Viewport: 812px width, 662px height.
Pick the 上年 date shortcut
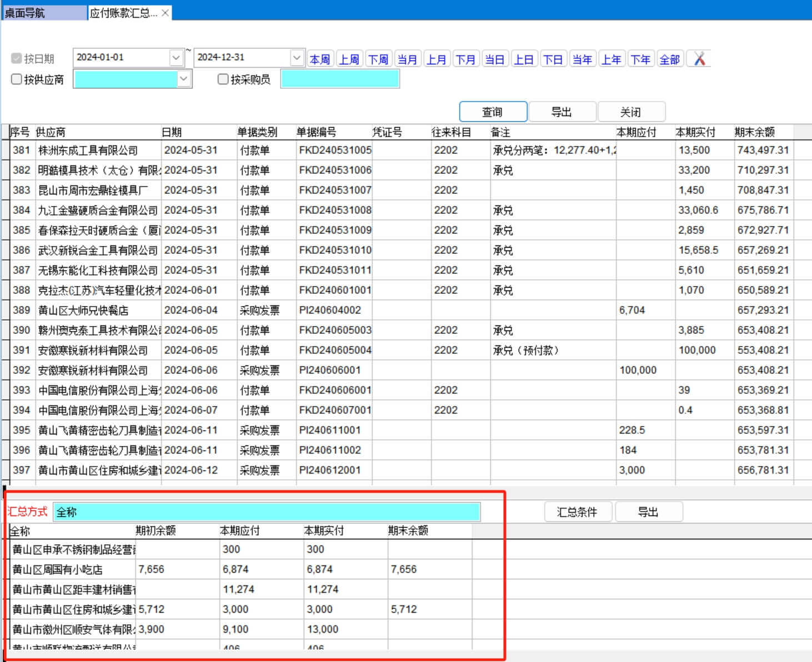pos(611,59)
